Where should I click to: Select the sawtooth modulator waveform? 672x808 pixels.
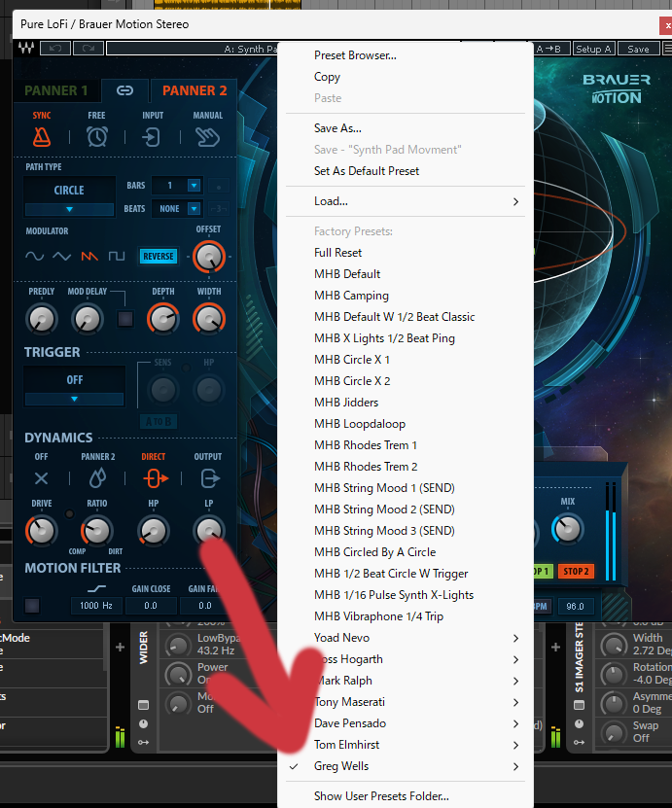[x=89, y=257]
